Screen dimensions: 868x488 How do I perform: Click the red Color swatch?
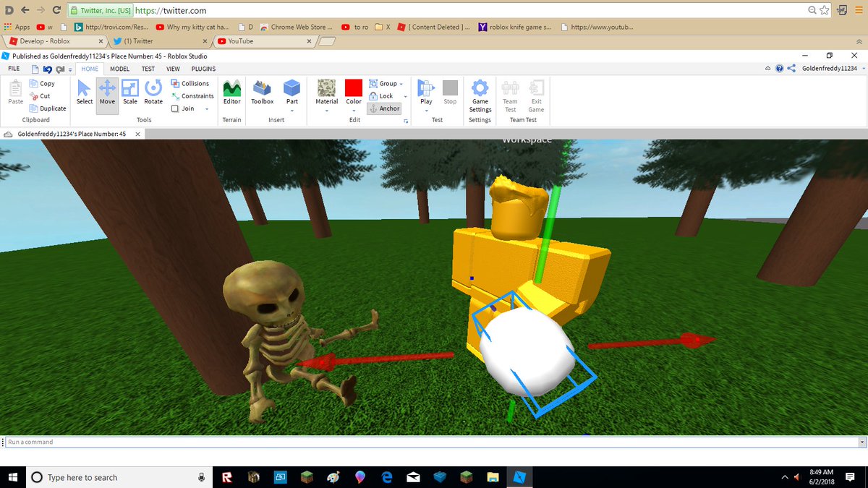[x=353, y=87]
